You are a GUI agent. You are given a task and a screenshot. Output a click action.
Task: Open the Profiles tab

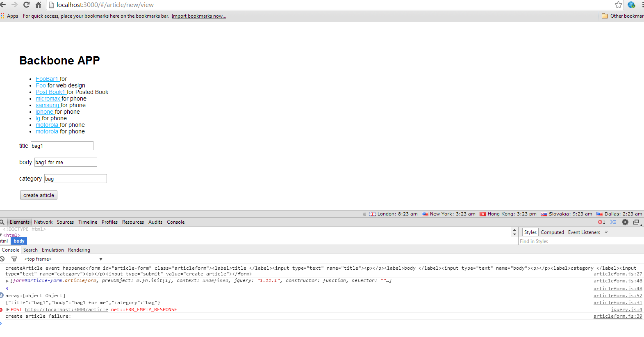click(x=109, y=222)
